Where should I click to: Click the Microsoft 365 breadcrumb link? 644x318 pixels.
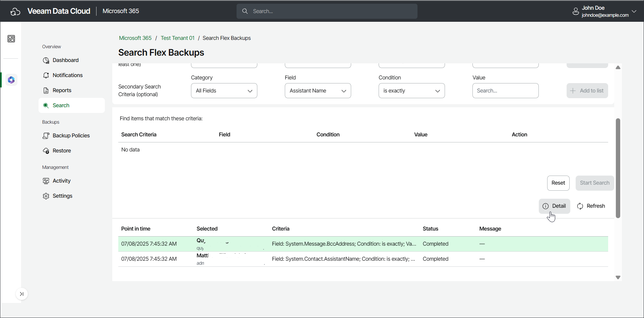click(135, 38)
